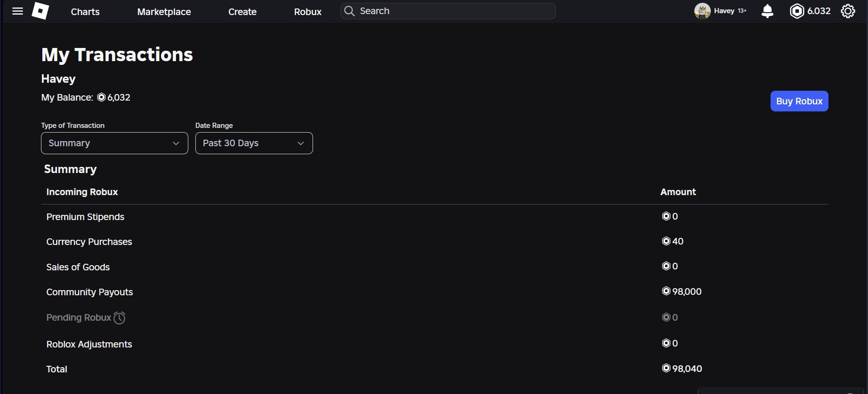
Task: Open the Charts page
Action: [85, 12]
